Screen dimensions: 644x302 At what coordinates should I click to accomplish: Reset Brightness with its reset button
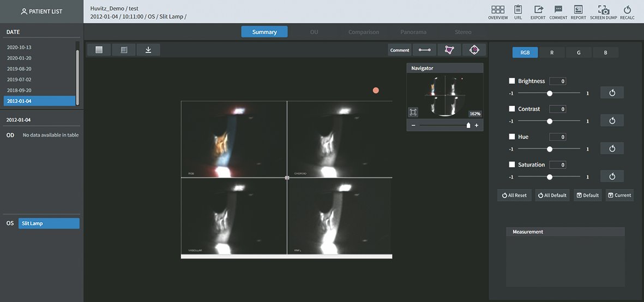[612, 93]
